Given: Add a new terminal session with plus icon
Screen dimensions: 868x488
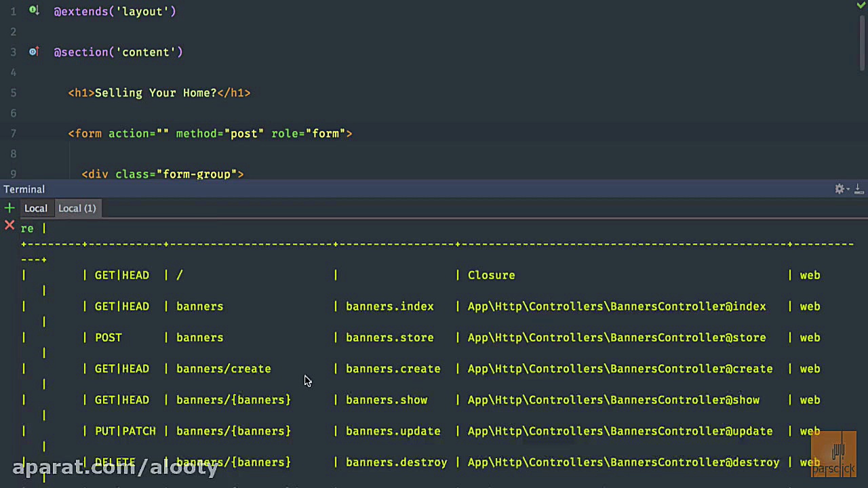Looking at the screenshot, I should (x=9, y=208).
